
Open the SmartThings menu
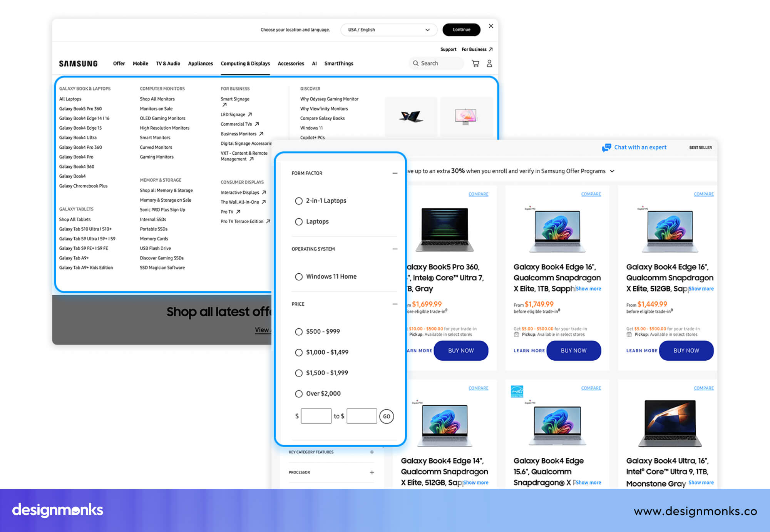click(x=339, y=64)
